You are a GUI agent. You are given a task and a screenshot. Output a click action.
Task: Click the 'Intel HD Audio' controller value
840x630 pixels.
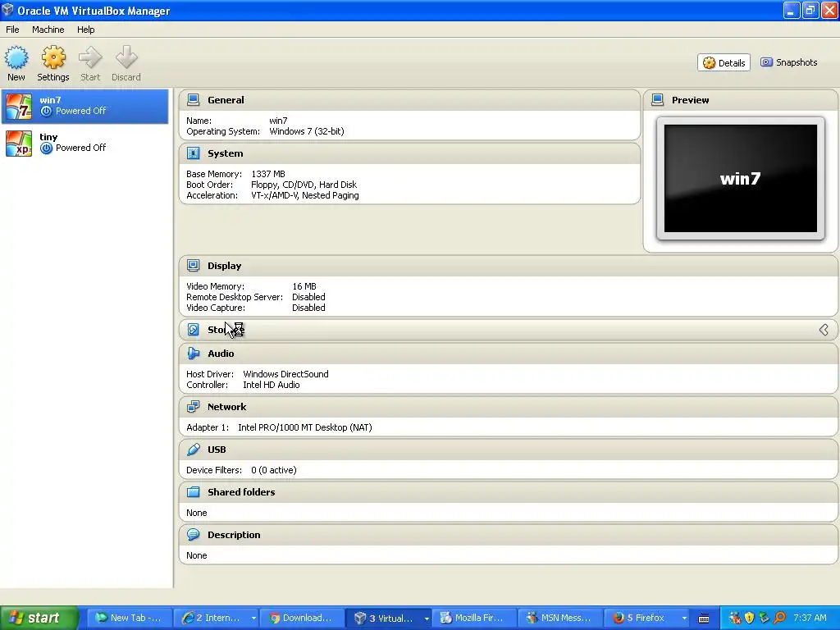271,386
